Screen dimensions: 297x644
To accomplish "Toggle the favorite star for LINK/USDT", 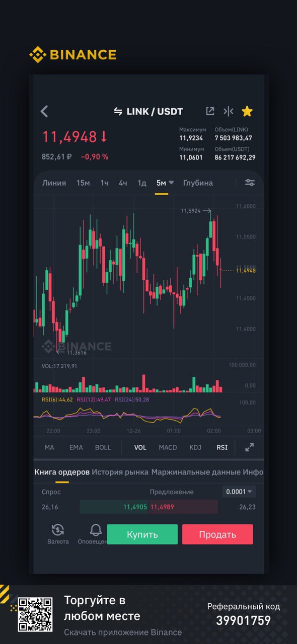I will [x=247, y=111].
